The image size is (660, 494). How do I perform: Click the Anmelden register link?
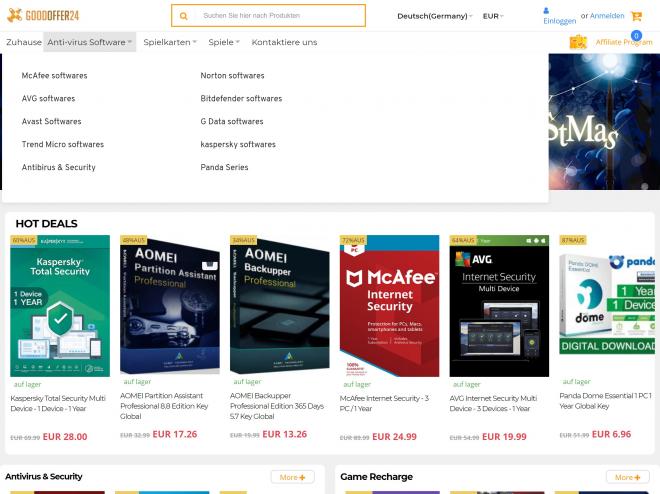coord(607,16)
